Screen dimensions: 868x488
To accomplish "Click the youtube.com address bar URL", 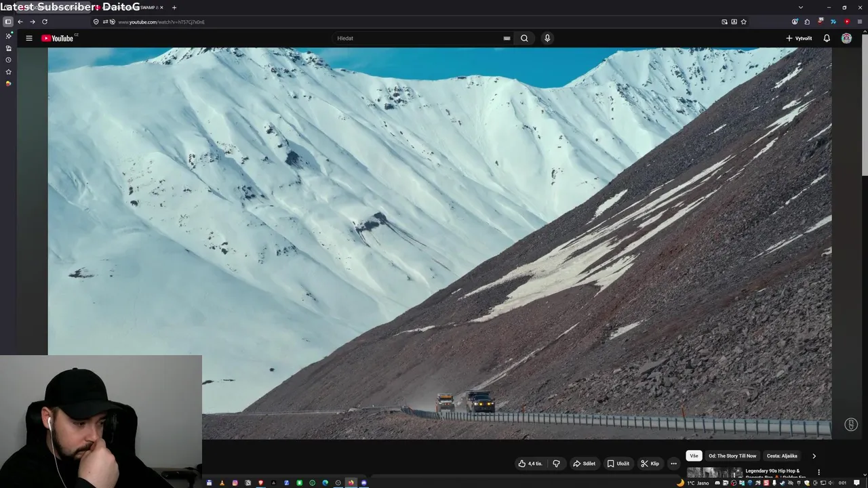I will 161,22.
